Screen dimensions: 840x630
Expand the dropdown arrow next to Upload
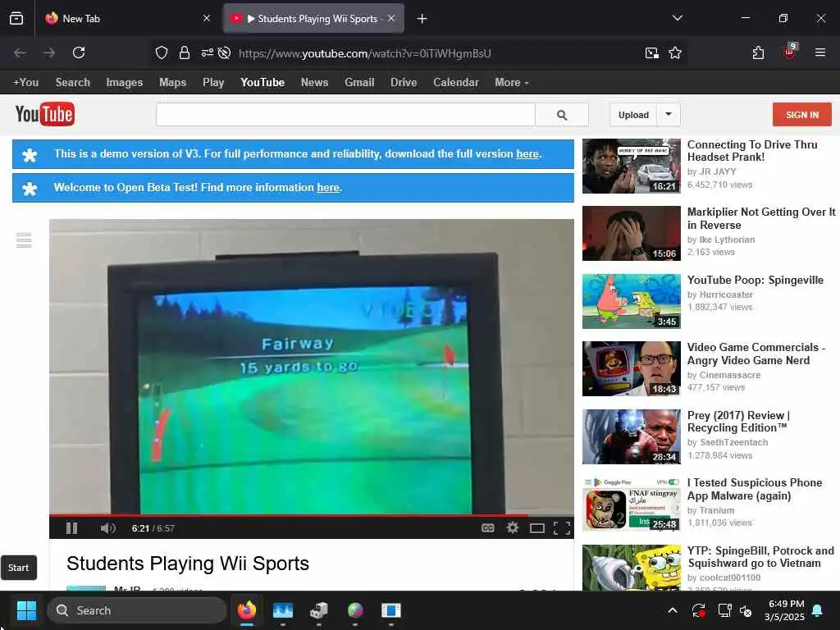click(x=669, y=115)
